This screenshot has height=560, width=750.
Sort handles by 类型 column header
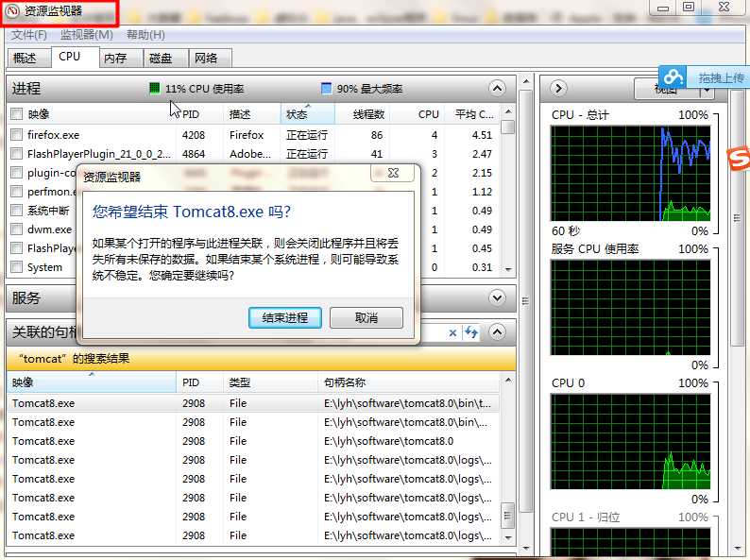271,382
